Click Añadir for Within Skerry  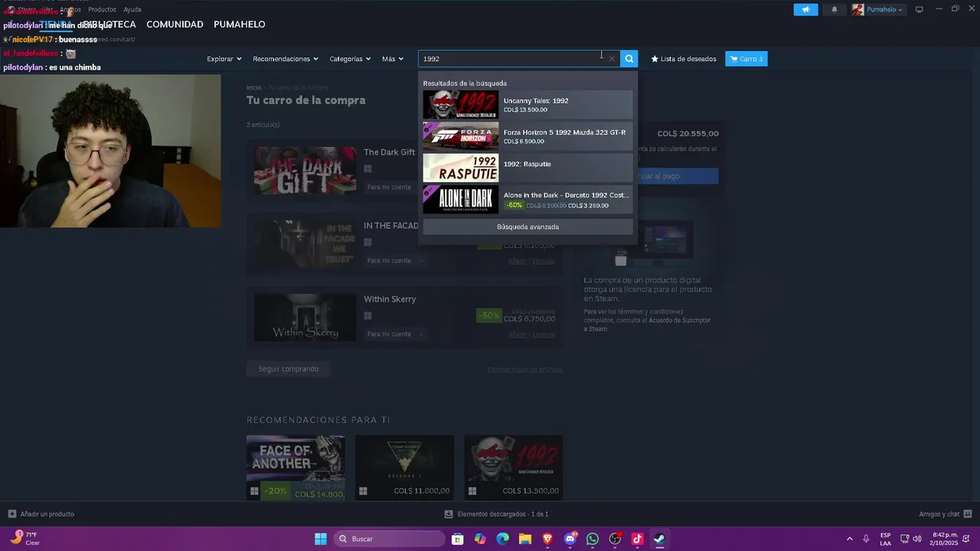pos(518,334)
